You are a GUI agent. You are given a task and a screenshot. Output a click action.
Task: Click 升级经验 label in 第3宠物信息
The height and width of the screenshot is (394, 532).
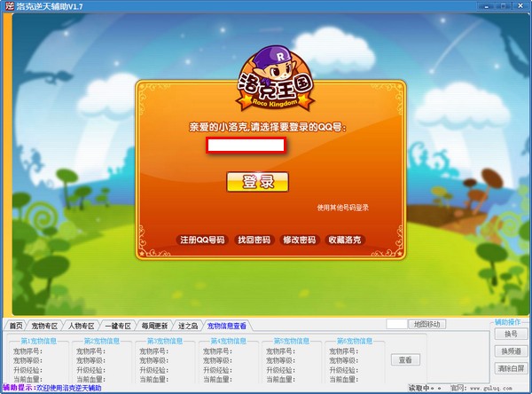pyautogui.click(x=154, y=370)
